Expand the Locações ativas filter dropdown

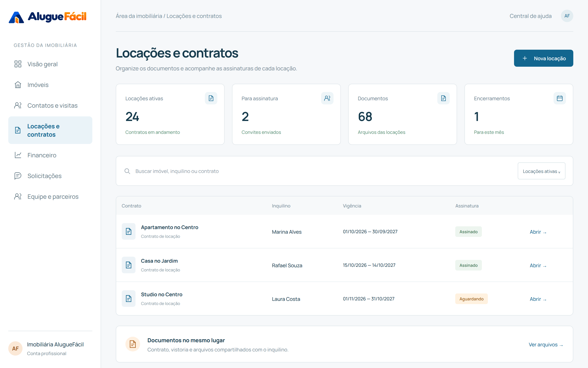[x=541, y=171]
